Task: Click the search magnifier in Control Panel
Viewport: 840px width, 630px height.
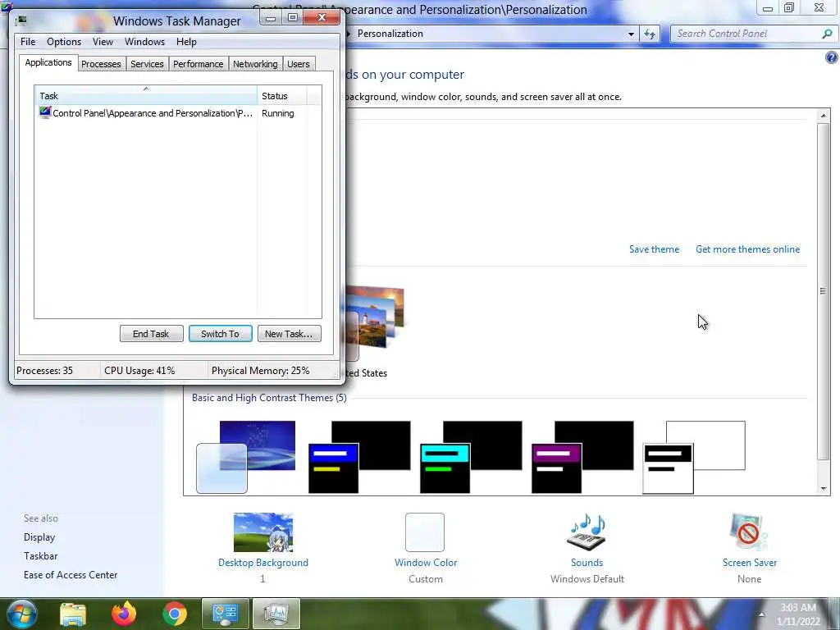Action: 827,34
